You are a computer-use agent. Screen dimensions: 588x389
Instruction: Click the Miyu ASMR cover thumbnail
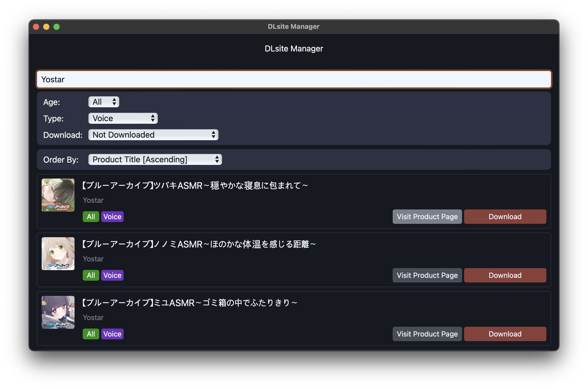coord(58,312)
